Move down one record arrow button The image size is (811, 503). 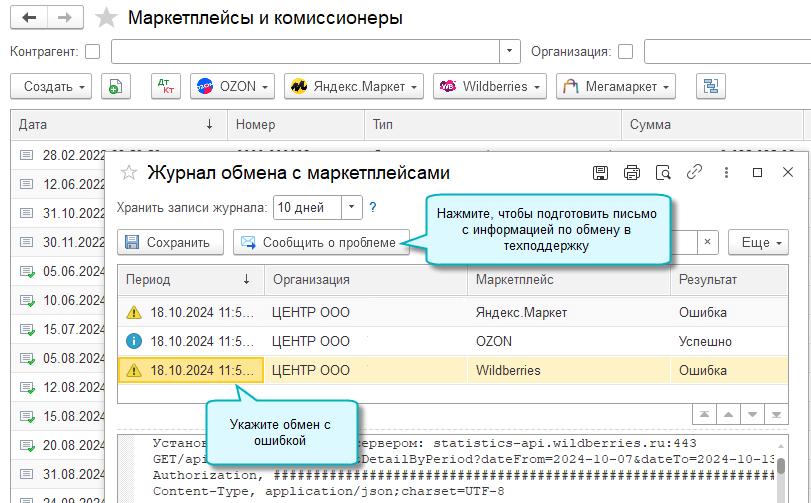(752, 414)
